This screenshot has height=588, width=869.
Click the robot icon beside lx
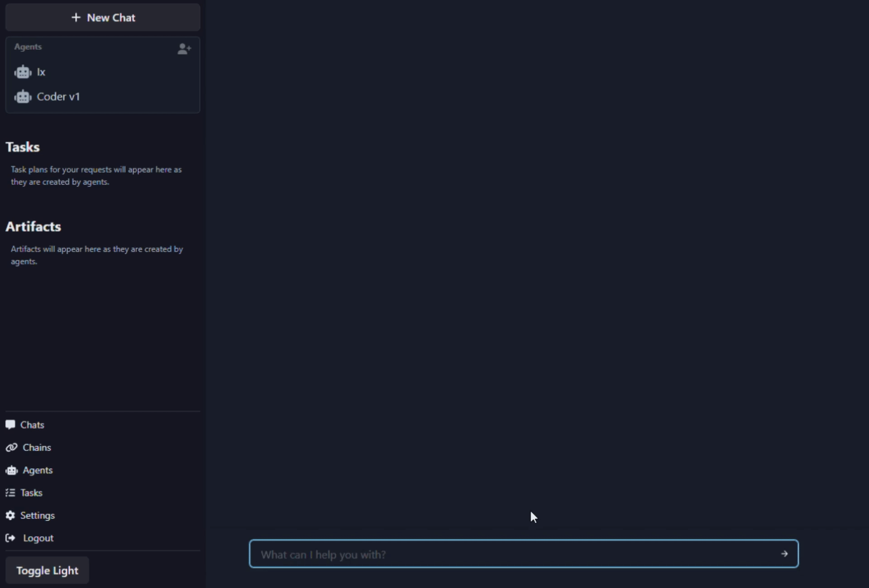click(23, 72)
